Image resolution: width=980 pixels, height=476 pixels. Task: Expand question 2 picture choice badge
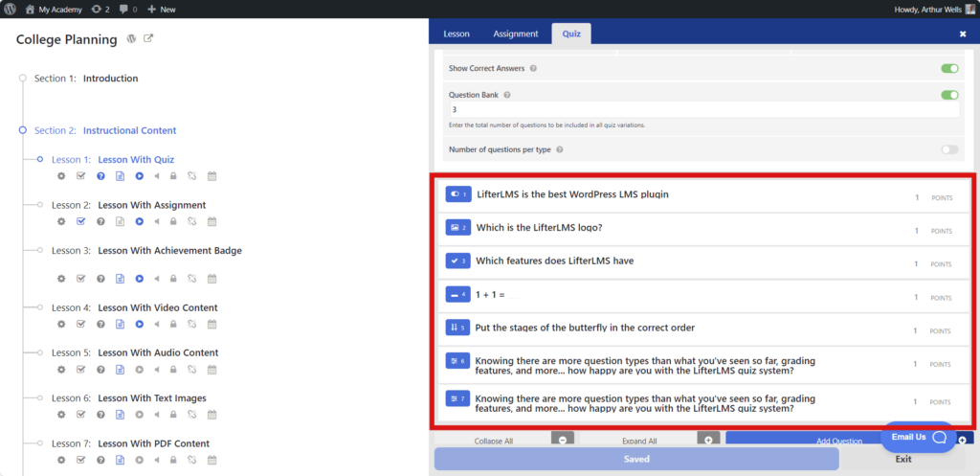point(457,228)
